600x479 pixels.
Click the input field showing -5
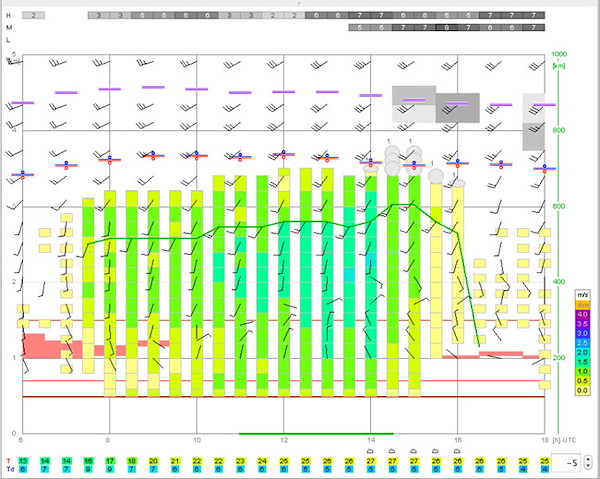point(568,463)
